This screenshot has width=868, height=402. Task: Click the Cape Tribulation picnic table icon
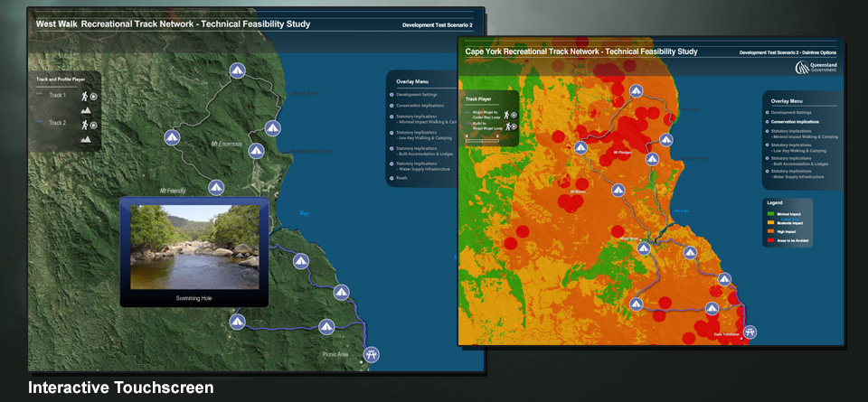pyautogui.click(x=750, y=332)
